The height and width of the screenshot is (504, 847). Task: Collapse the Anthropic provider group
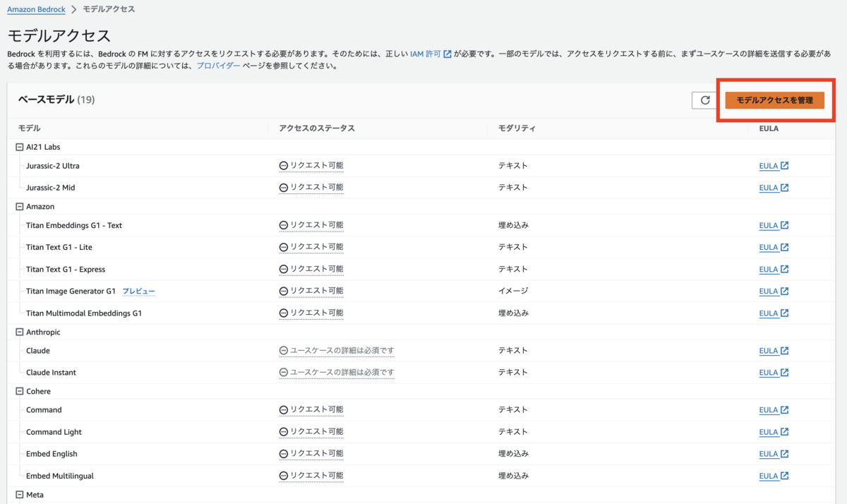[20, 332]
